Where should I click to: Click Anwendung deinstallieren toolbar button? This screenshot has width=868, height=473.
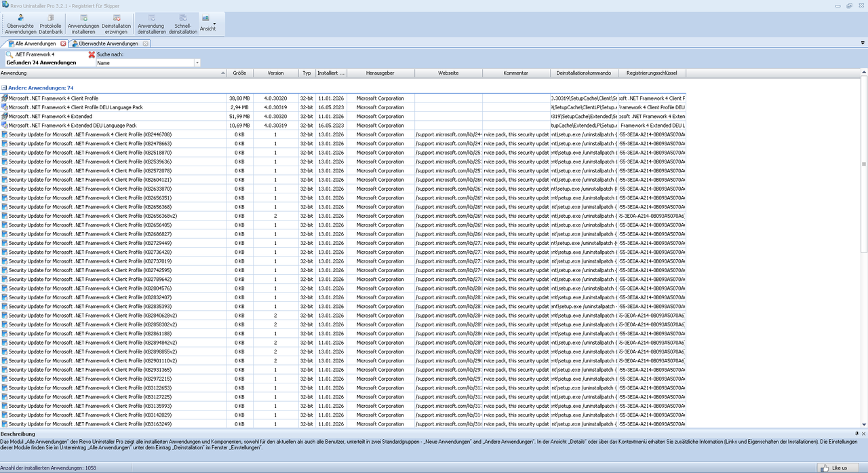[x=151, y=24]
